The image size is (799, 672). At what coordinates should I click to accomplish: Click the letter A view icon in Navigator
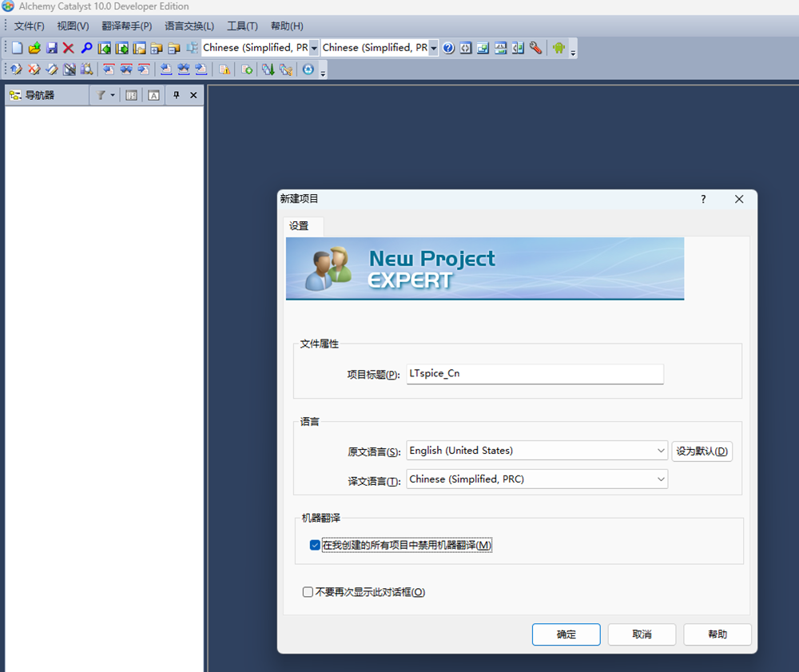pyautogui.click(x=154, y=95)
